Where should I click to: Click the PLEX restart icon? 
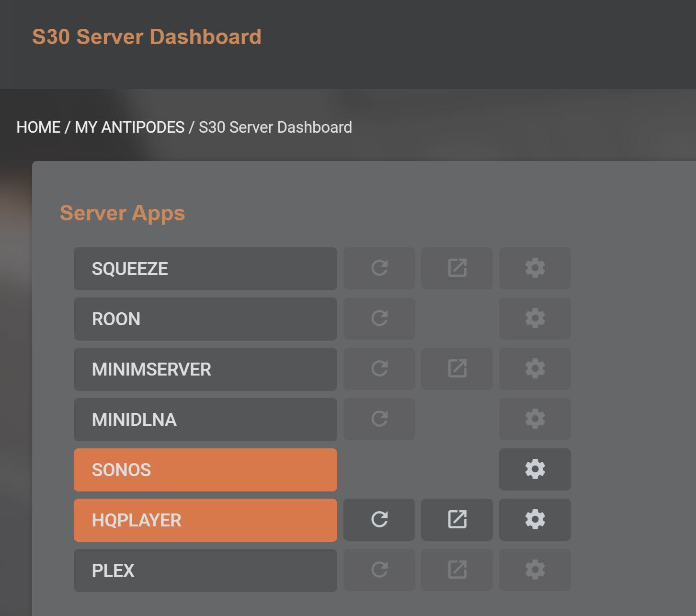[x=379, y=570]
